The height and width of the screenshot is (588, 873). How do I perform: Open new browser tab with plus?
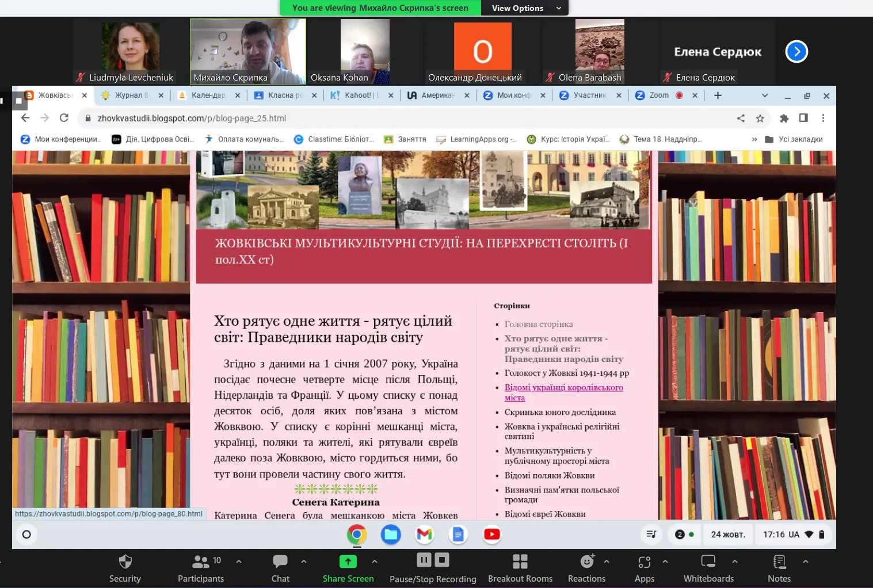[718, 96]
